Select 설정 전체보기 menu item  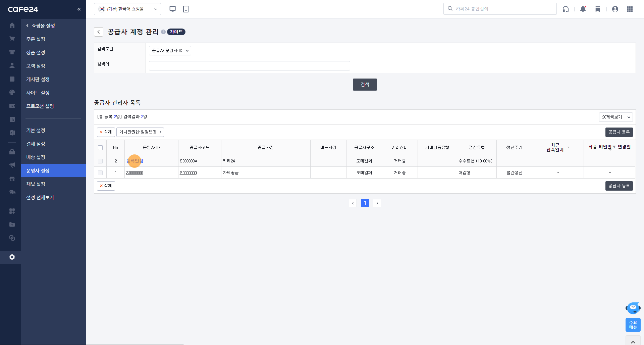coord(40,197)
